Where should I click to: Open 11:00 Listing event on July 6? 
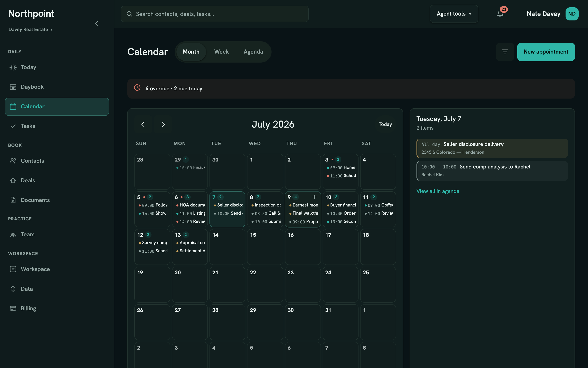pyautogui.click(x=190, y=213)
